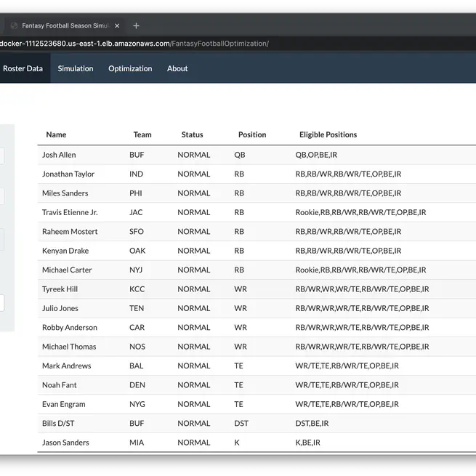This screenshot has height=476, width=476.
Task: Select the Josh Allen name cell
Action: pos(59,155)
